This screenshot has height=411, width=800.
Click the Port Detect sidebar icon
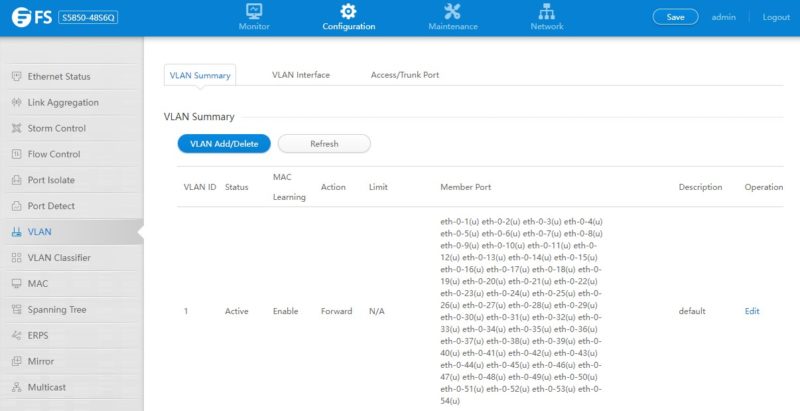click(x=16, y=206)
